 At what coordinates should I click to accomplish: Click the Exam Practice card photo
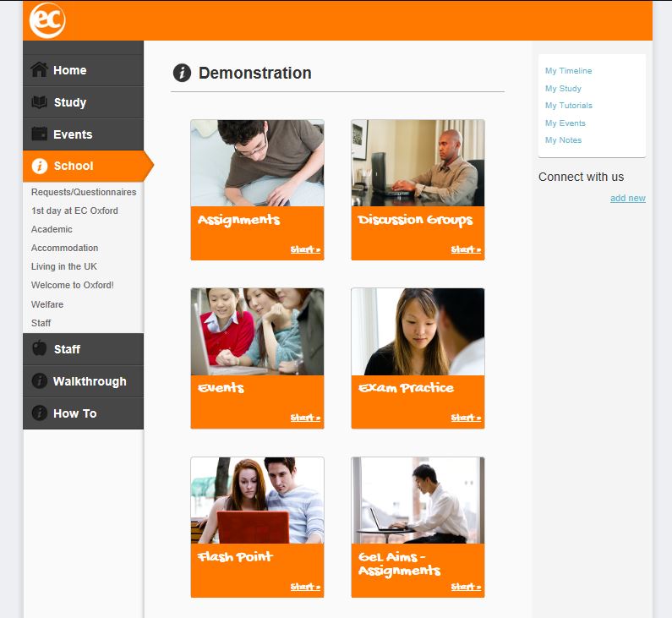[418, 331]
